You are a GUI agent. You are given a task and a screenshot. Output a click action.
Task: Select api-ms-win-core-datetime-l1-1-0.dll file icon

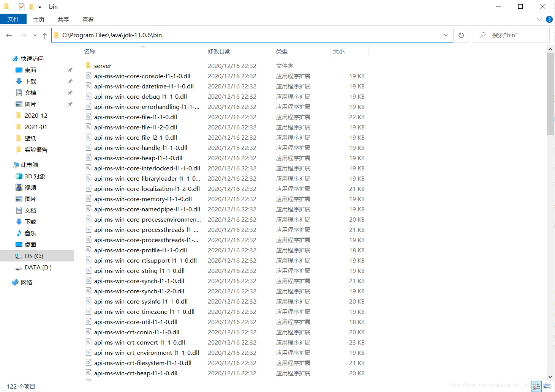coord(88,86)
